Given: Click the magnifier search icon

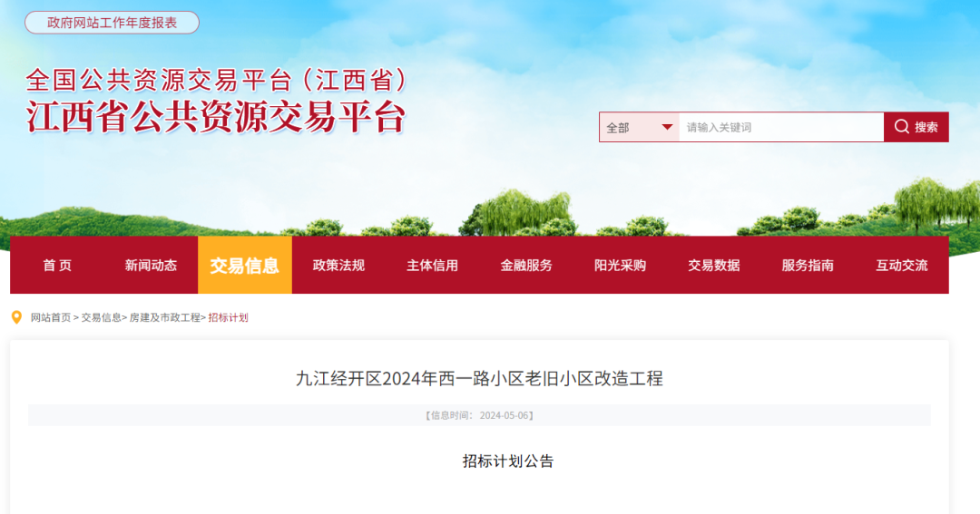Looking at the screenshot, I should point(901,127).
